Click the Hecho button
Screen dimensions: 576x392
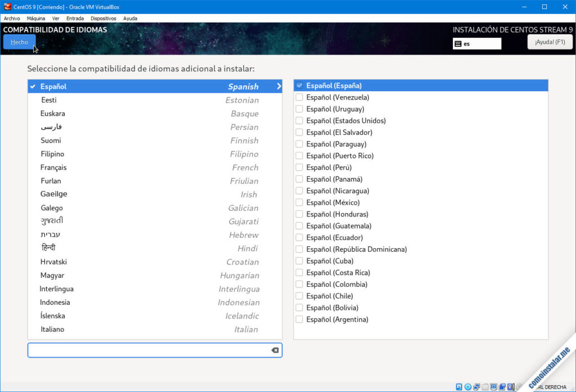pos(19,42)
